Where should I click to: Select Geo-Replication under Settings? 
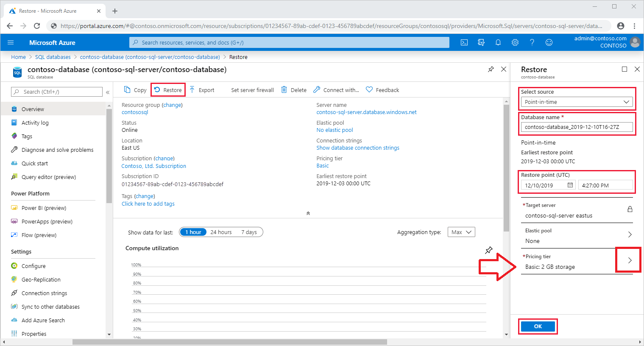pos(41,279)
